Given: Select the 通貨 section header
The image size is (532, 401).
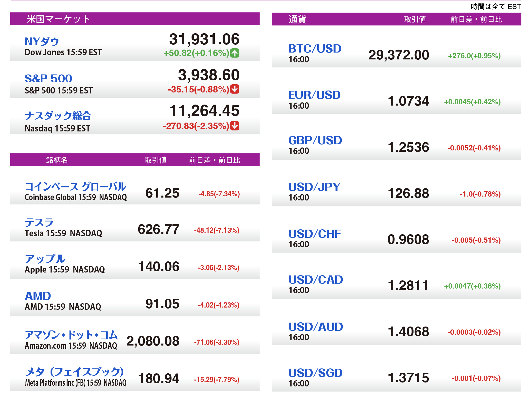Looking at the screenshot, I should tap(297, 19).
